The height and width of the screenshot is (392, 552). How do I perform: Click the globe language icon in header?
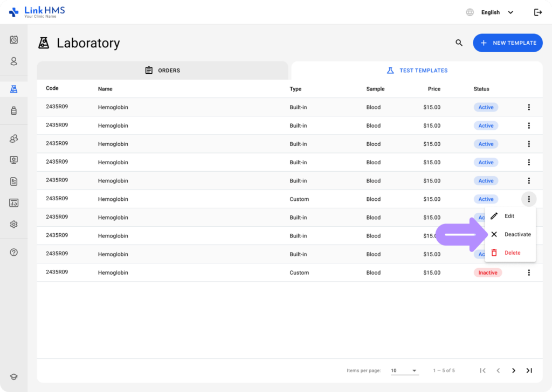coord(469,12)
